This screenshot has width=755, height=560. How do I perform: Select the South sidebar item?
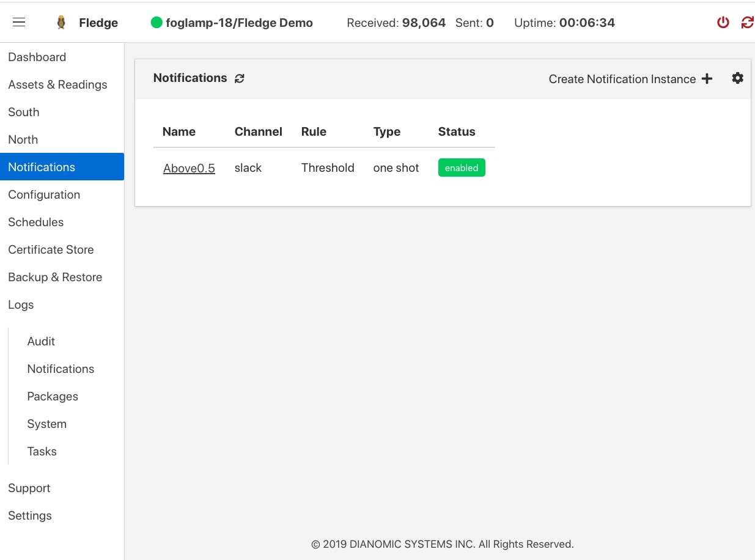[x=24, y=112]
